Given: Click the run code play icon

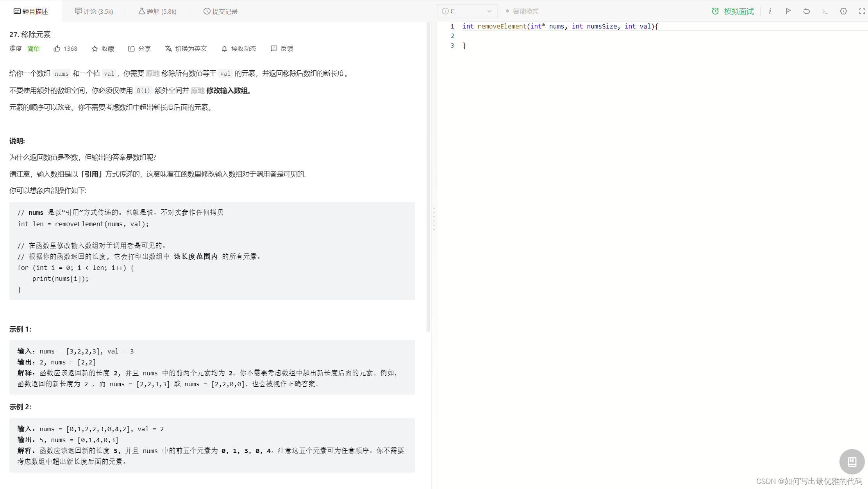Looking at the screenshot, I should click(788, 11).
